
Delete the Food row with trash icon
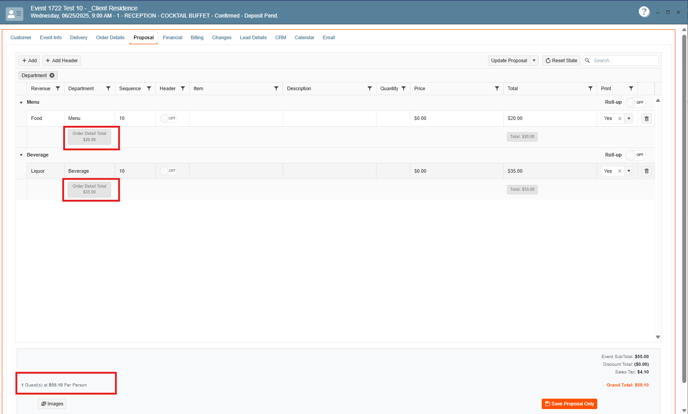pyautogui.click(x=646, y=118)
